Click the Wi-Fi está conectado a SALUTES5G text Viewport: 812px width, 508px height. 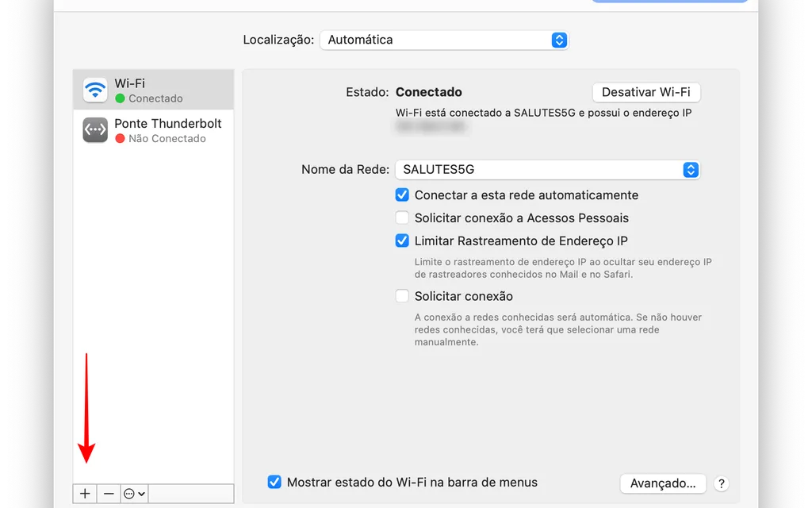(x=543, y=113)
